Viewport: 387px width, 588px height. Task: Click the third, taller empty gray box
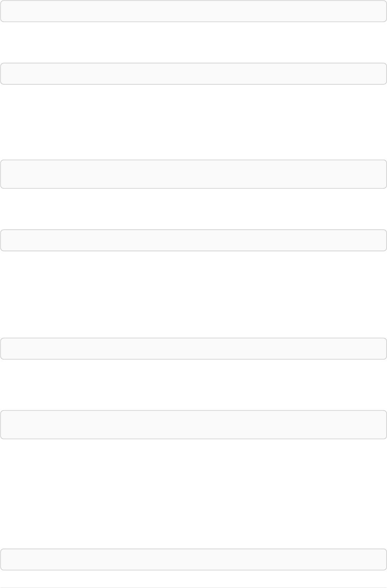point(193,174)
